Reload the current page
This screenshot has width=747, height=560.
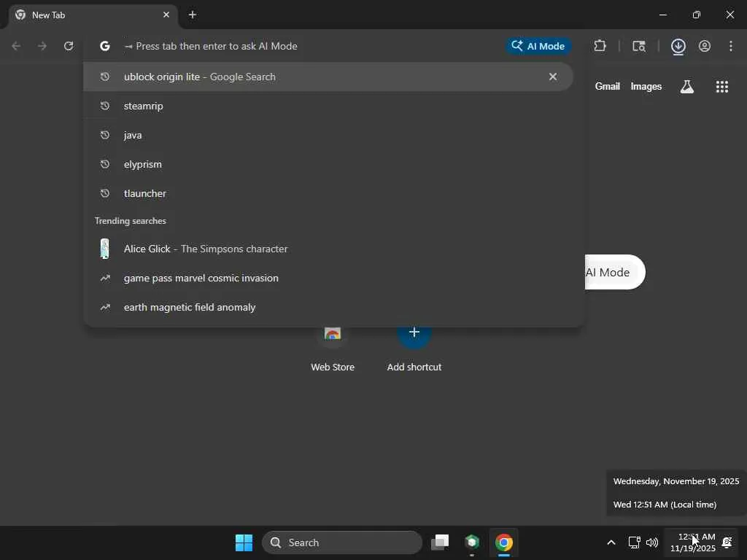[69, 46]
